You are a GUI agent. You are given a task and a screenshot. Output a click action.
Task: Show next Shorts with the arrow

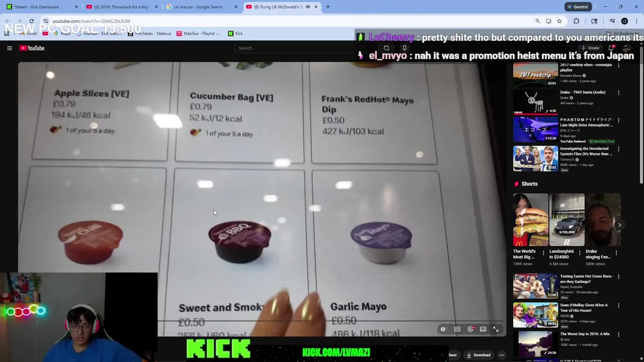tap(619, 225)
